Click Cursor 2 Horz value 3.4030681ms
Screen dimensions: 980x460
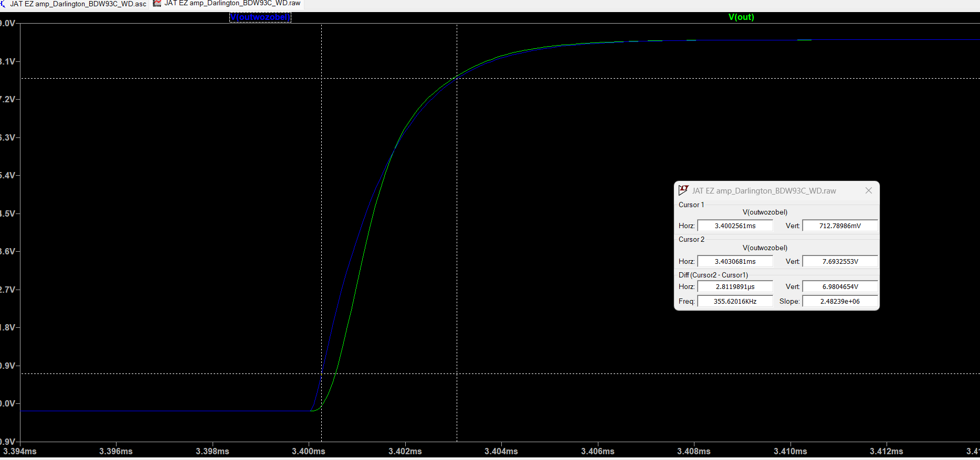pyautogui.click(x=735, y=261)
